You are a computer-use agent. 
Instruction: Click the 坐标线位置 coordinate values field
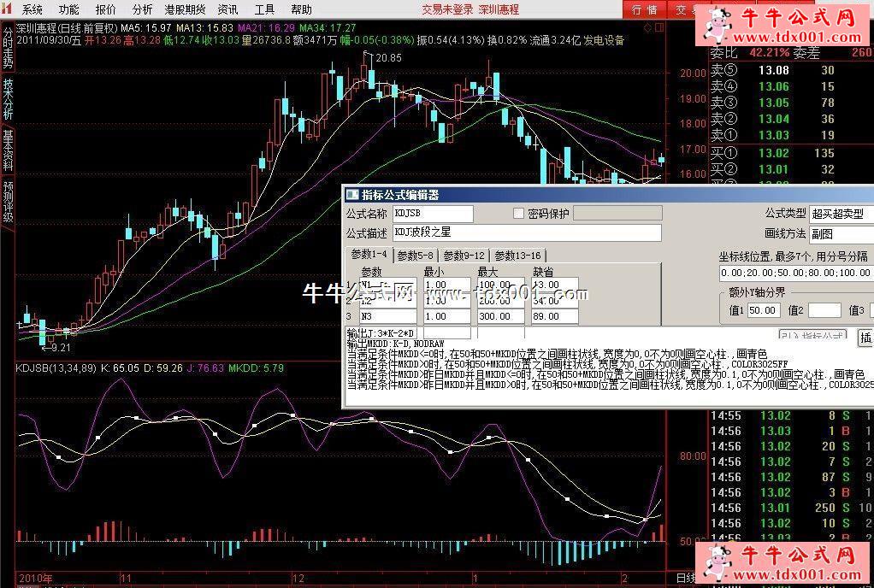pyautogui.click(x=796, y=273)
